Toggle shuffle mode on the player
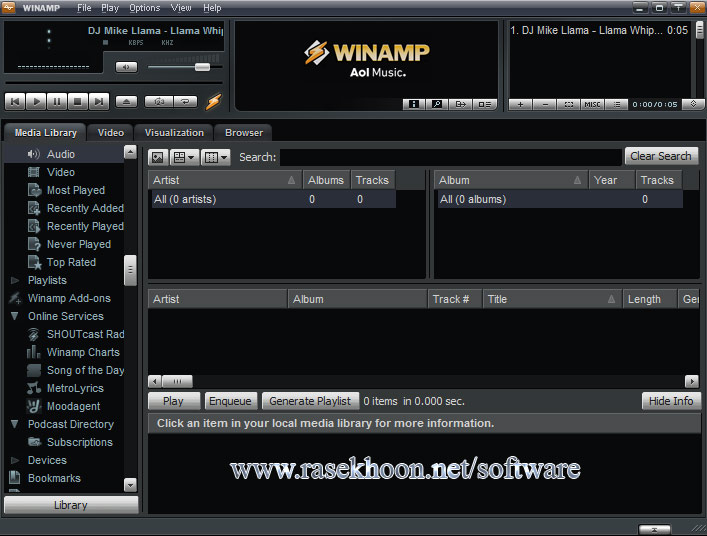The height and width of the screenshot is (536, 707). [159, 101]
